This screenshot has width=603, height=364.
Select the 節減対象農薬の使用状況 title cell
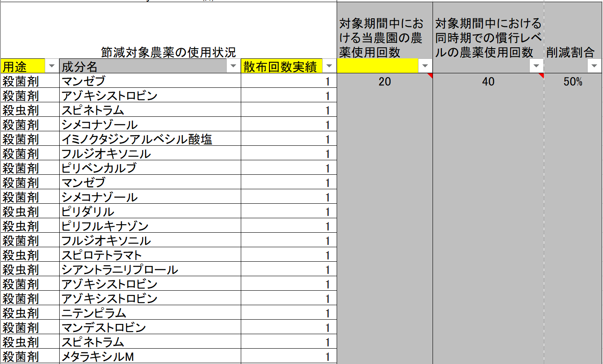tap(168, 52)
